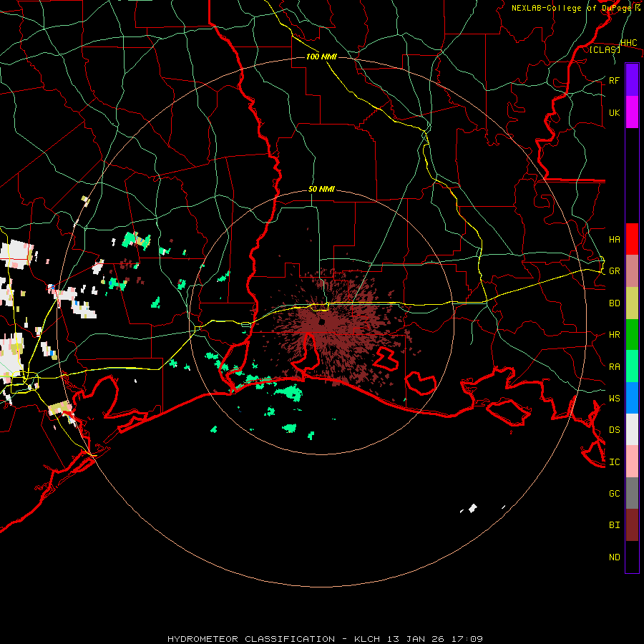This screenshot has height=644, width=644.
Task: Click the HA legend label
Action: 614,239
